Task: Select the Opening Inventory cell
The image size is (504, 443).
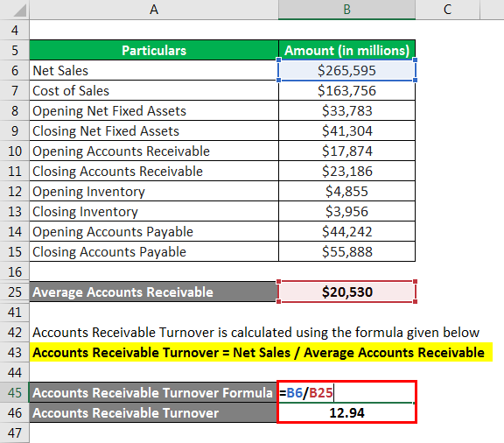Action: 154,191
